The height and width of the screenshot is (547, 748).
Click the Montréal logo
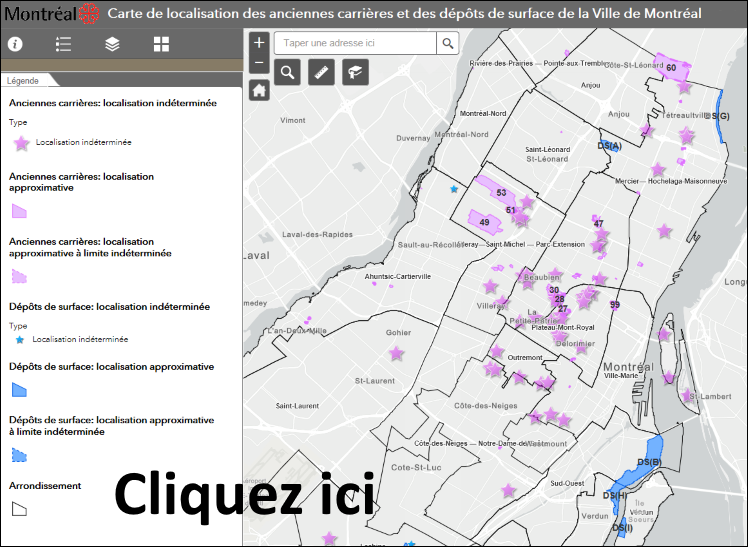[x=52, y=14]
